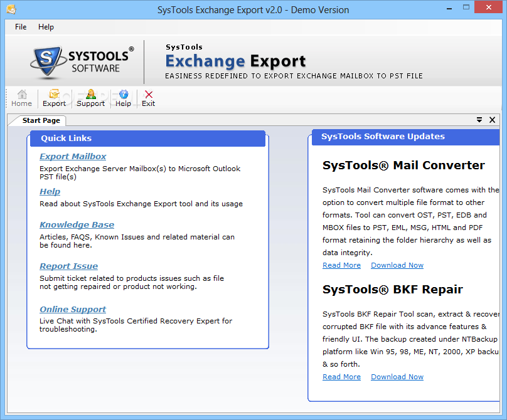Viewport: 507px width, 420px height.
Task: Click the application icon in title bar
Action: click(11, 9)
